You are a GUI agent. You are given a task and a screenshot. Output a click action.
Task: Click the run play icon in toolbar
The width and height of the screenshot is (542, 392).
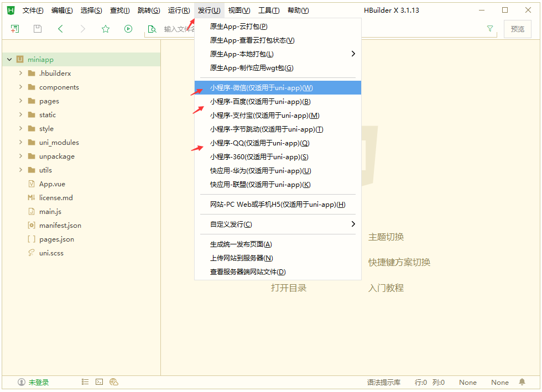point(128,29)
